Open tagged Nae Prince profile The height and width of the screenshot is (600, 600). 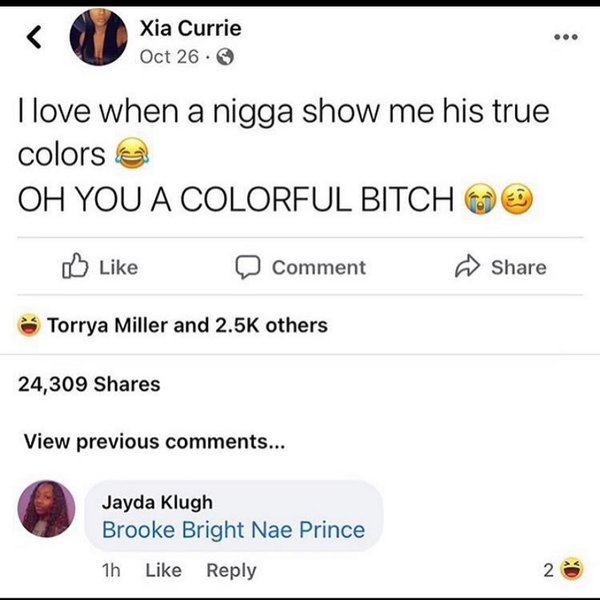click(308, 530)
